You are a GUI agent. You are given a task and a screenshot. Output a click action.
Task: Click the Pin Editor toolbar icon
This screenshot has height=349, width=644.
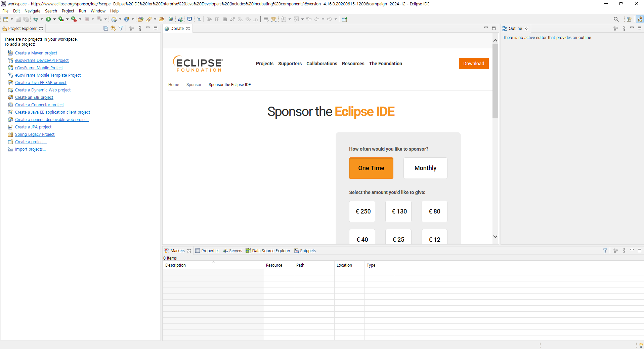pos(345,19)
